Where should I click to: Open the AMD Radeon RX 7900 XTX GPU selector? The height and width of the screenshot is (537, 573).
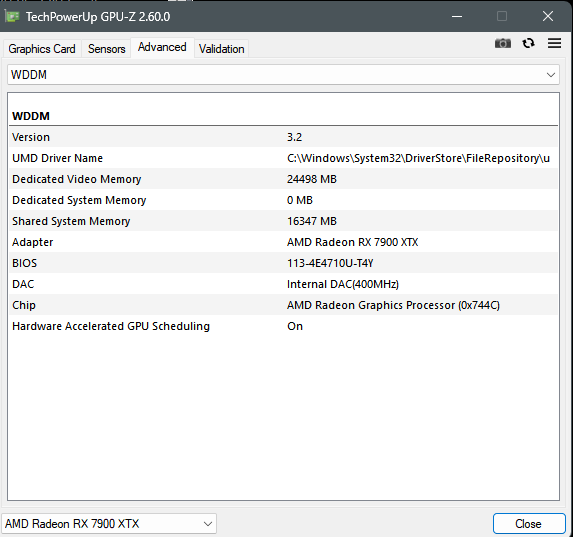click(109, 524)
